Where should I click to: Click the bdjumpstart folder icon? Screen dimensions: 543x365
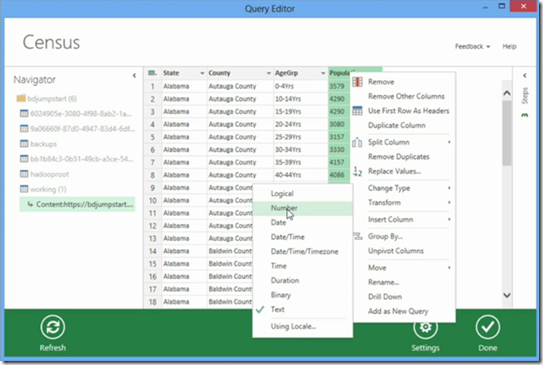coord(21,99)
